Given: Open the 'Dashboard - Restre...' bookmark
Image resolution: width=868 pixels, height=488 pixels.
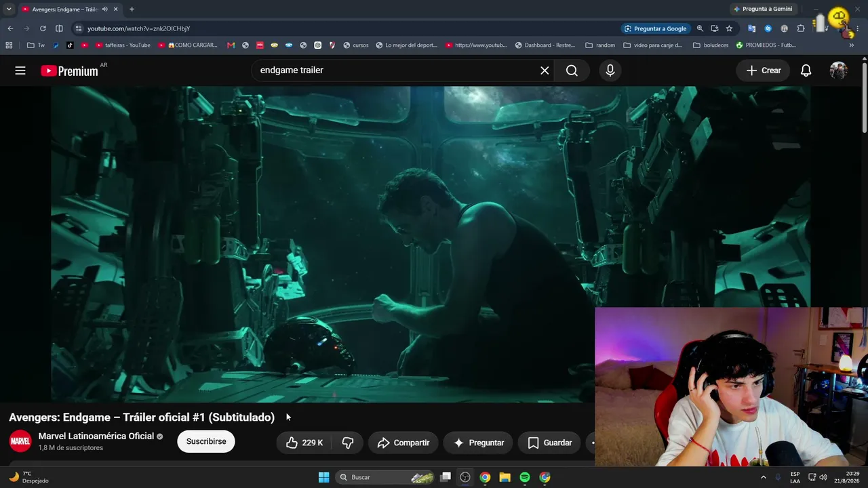Looking at the screenshot, I should [545, 45].
